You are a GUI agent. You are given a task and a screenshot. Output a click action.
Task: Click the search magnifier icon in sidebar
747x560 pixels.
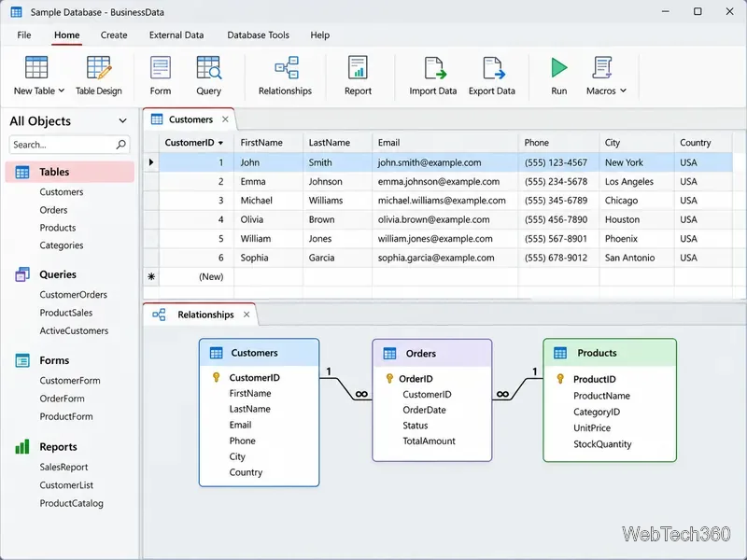click(x=121, y=145)
